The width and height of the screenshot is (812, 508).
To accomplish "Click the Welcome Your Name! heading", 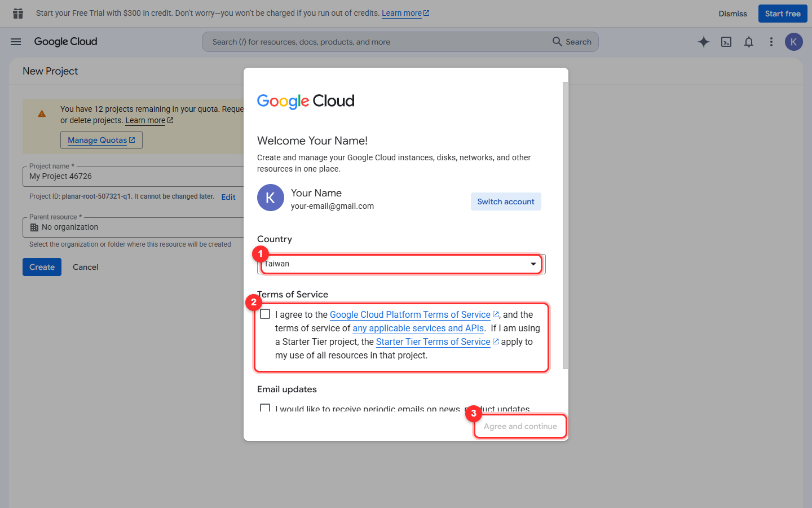I will click(312, 141).
